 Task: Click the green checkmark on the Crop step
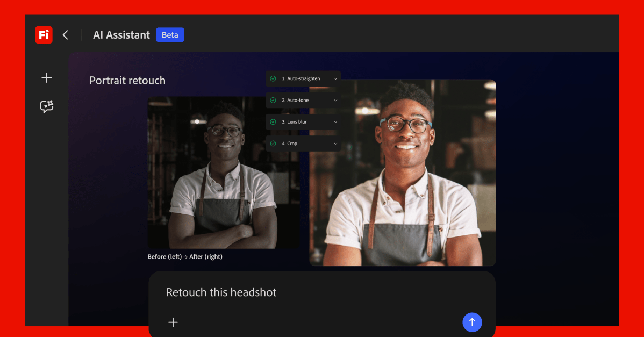[x=273, y=143]
